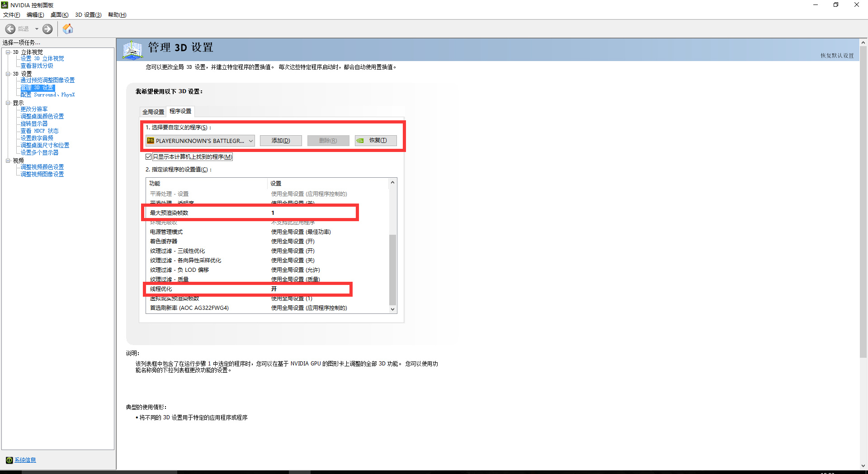Select 设置多个显示器 in task tree
Viewport: 868px width, 474px height.
[40, 153]
